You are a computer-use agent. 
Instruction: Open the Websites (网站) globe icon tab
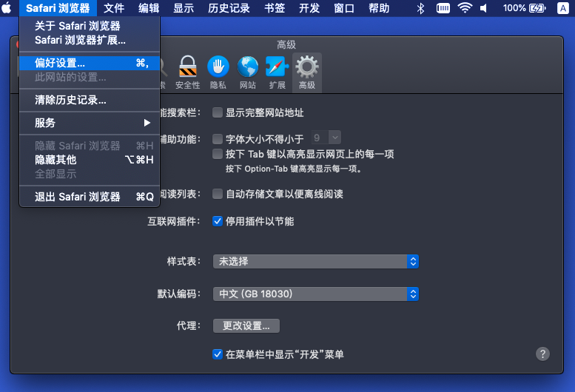pyautogui.click(x=247, y=72)
